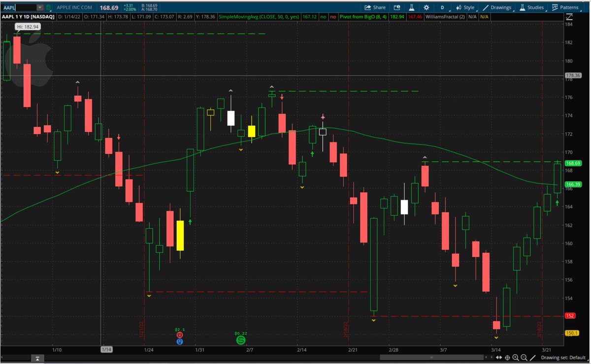Screen dimensions: 591x364
Task: Click the $2.1 earnings estimate label
Action: (x=180, y=329)
